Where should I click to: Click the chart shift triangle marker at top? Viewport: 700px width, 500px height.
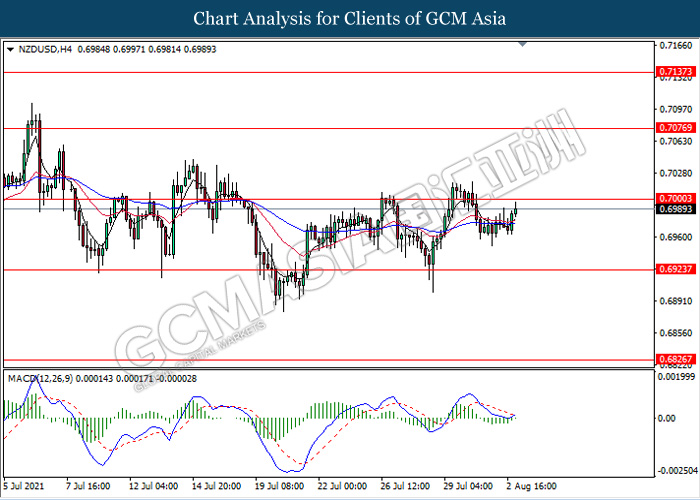coord(523,44)
